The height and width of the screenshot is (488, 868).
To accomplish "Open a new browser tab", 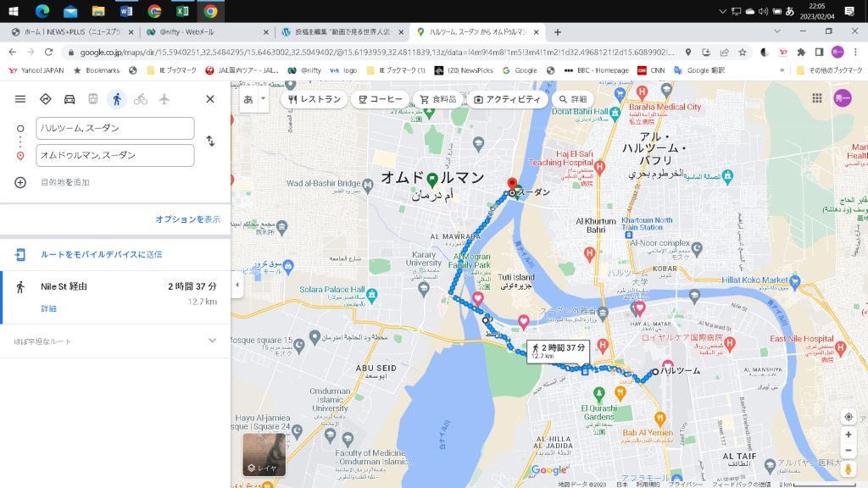I will pos(558,32).
